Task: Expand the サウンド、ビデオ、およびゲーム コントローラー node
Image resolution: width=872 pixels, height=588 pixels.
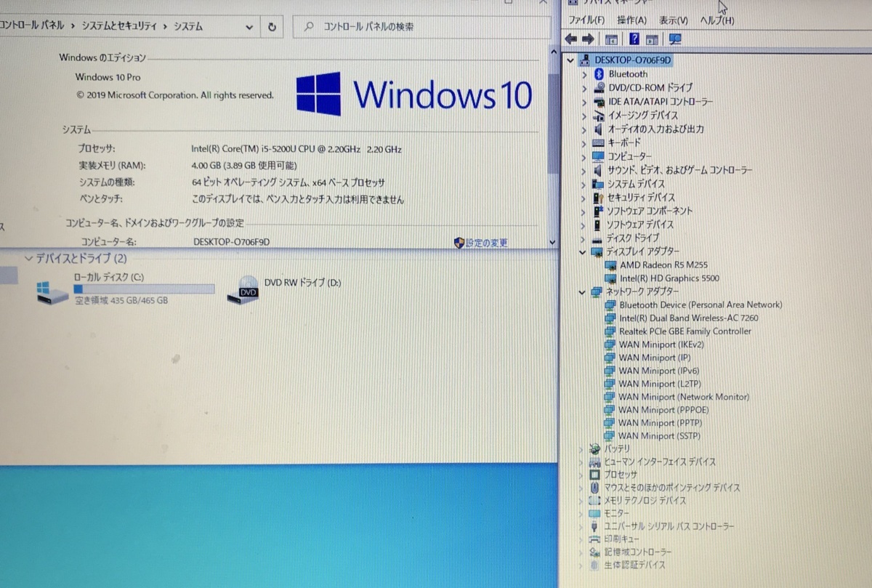Action: tap(584, 170)
